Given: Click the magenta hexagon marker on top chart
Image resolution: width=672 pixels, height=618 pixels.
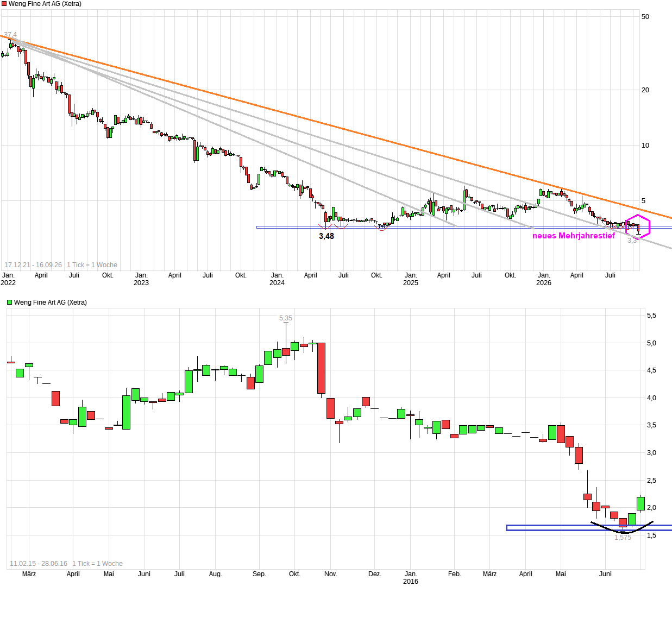Looking at the screenshot, I should [638, 226].
